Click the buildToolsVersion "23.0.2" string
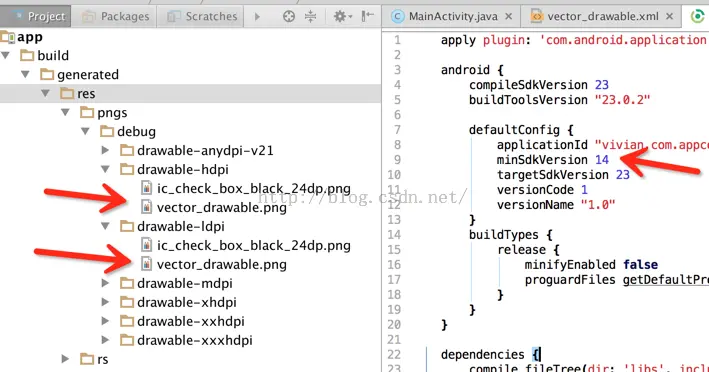The image size is (709, 372). [x=622, y=99]
